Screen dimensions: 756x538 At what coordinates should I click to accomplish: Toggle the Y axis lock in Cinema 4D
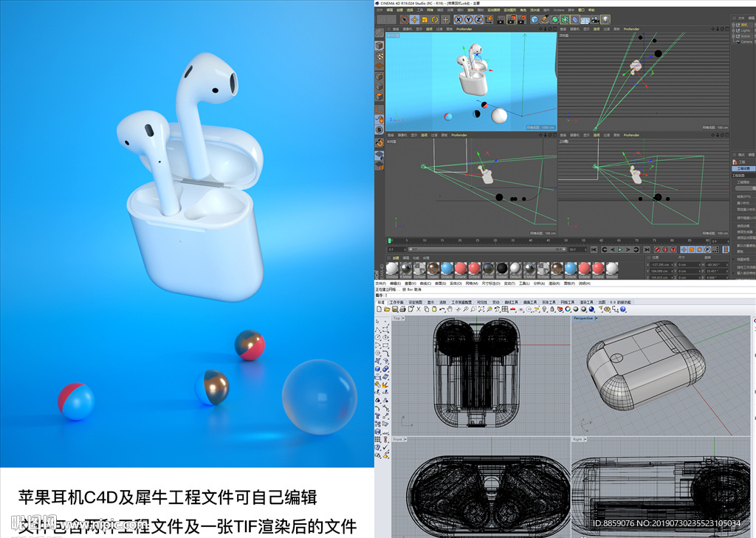pyautogui.click(x=469, y=19)
